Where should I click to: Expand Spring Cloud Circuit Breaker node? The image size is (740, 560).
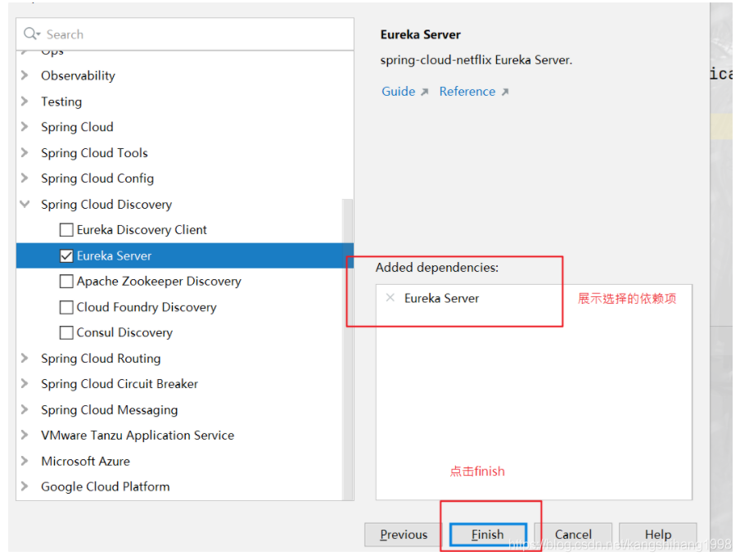(25, 383)
